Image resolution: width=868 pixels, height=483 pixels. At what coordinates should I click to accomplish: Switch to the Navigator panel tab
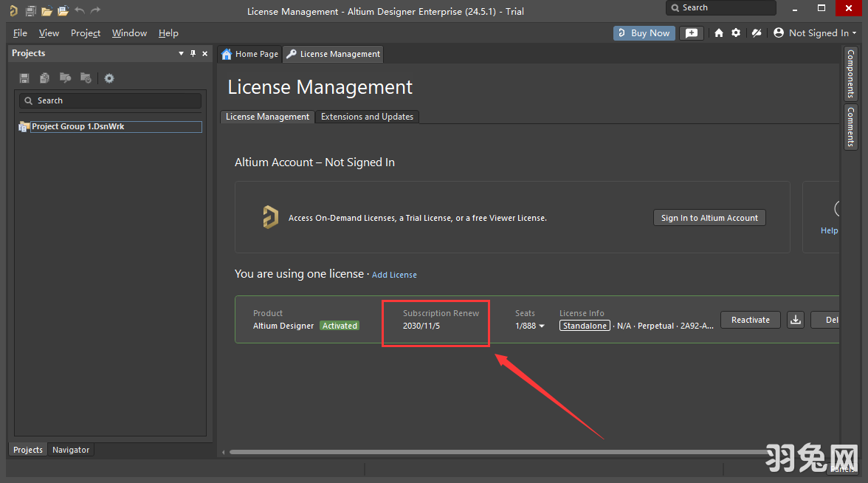click(71, 450)
